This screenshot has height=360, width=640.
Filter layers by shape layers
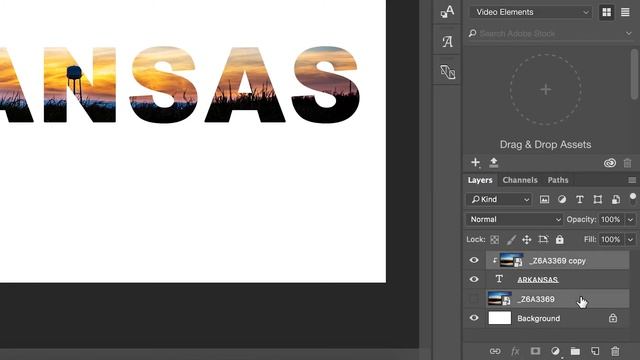(x=598, y=199)
